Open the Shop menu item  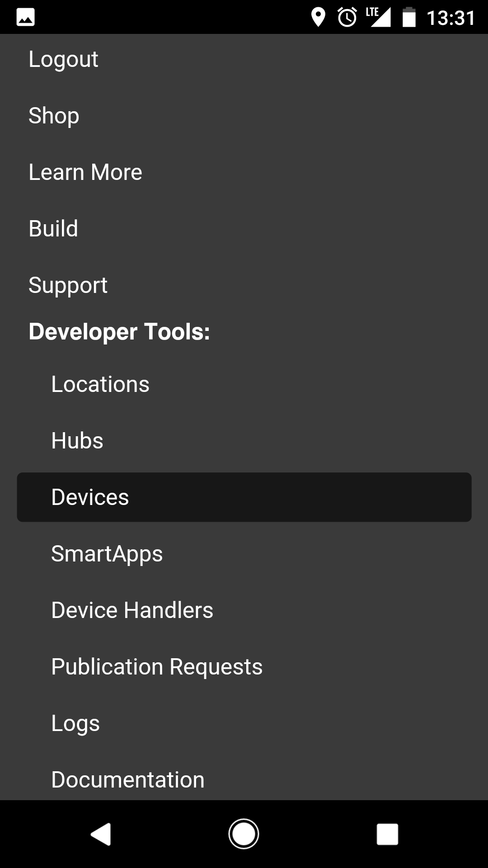coord(54,116)
